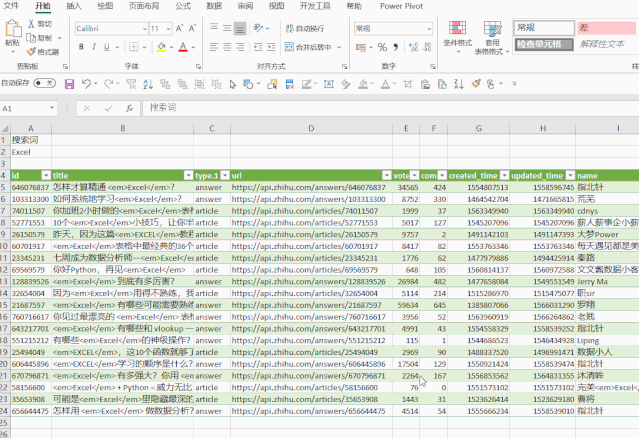Open Format as Table (套用表格格式)
This screenshot has height=438, width=639.
[x=492, y=37]
